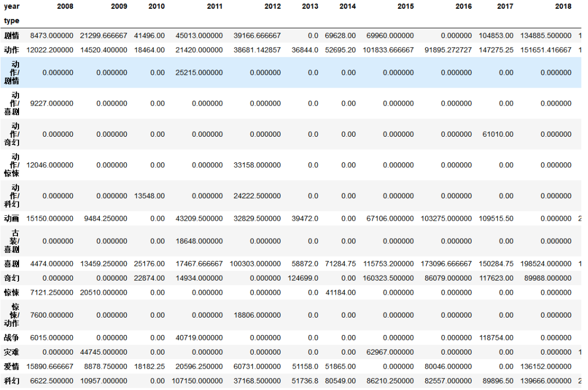Click cell value 33158.000000

pyautogui.click(x=257, y=165)
